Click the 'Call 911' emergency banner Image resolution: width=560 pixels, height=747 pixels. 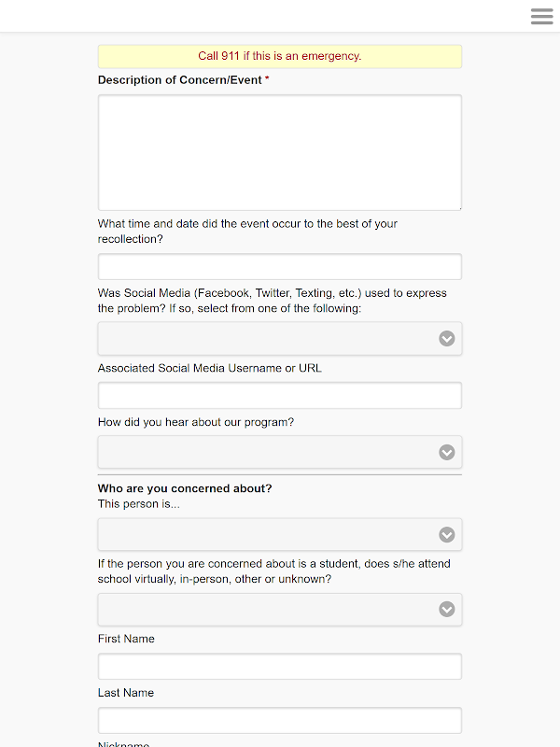(x=279, y=57)
